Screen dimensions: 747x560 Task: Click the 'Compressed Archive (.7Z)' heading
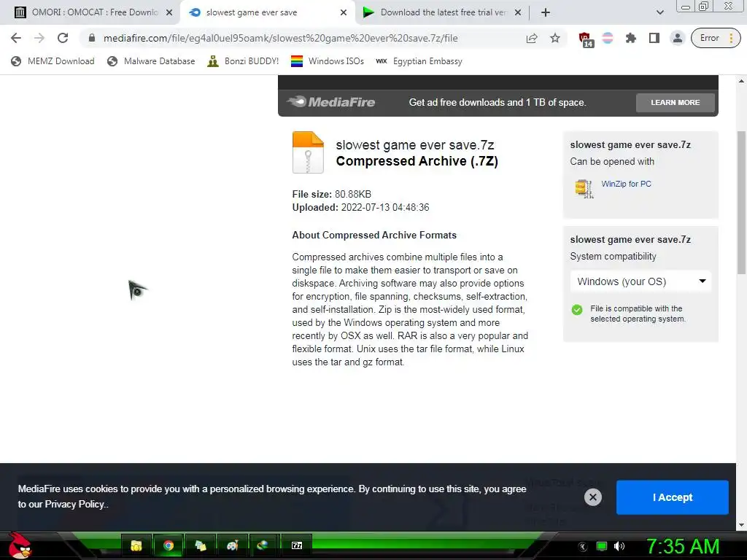417,161
